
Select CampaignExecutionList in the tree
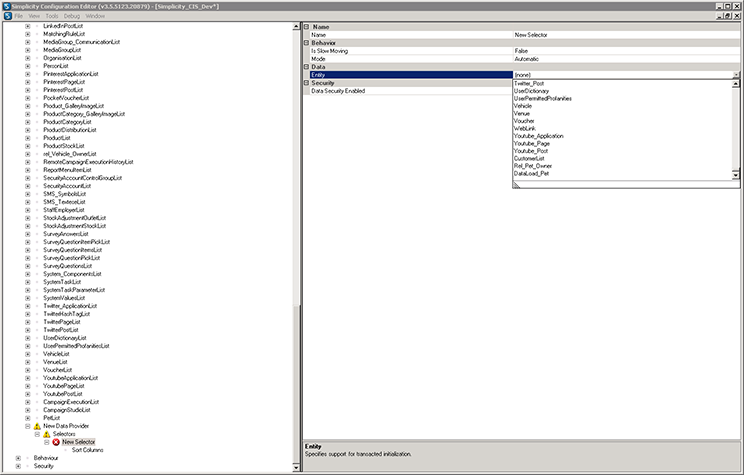[x=71, y=402]
